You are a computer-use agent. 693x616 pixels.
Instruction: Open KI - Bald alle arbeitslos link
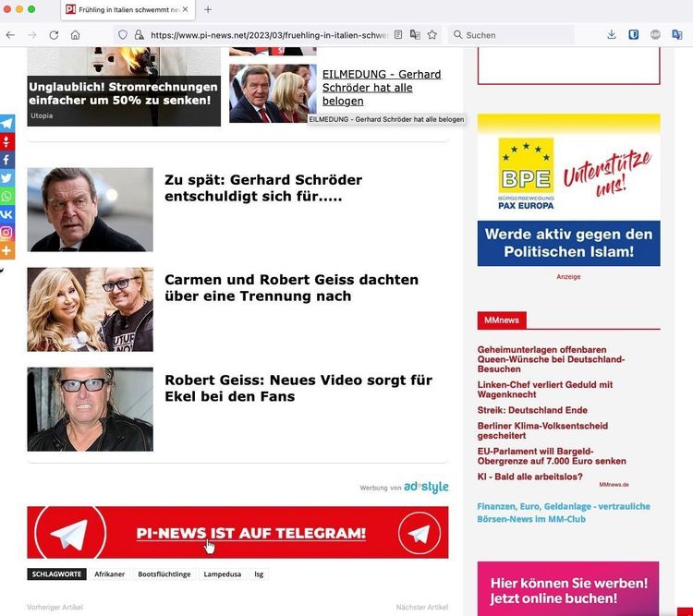click(x=530, y=477)
